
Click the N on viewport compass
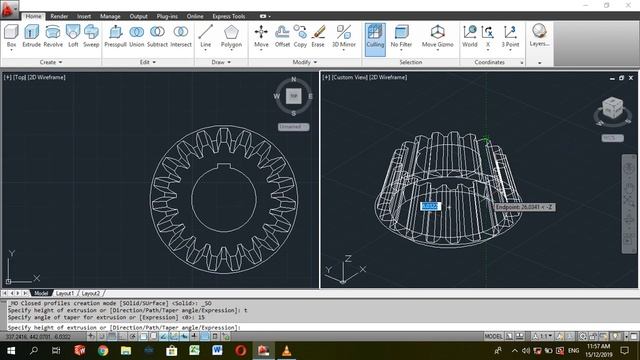pos(293,80)
